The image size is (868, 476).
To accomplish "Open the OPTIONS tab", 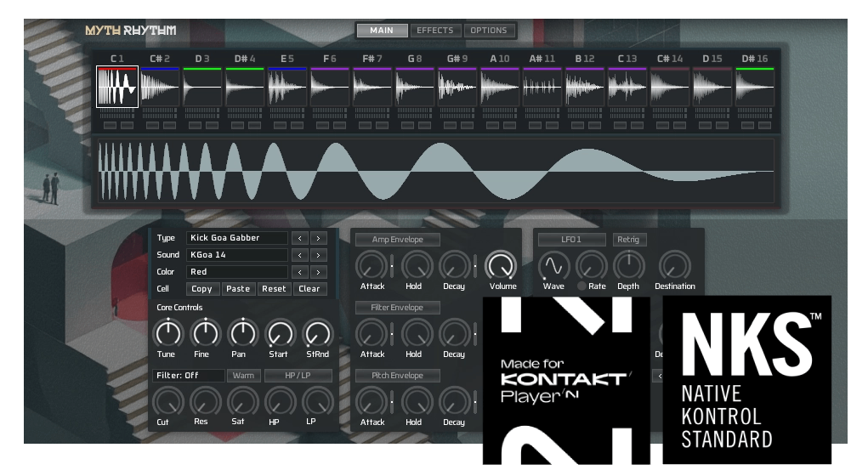I will (488, 31).
